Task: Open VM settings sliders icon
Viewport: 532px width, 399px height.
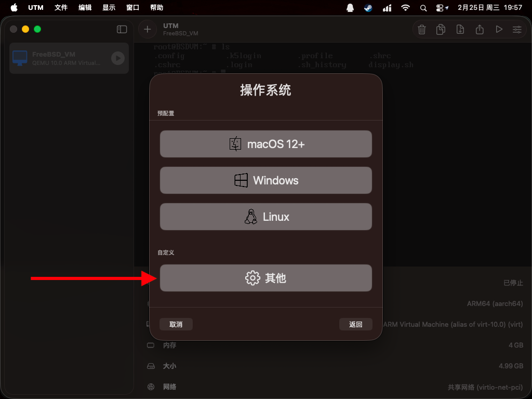Action: tap(517, 30)
